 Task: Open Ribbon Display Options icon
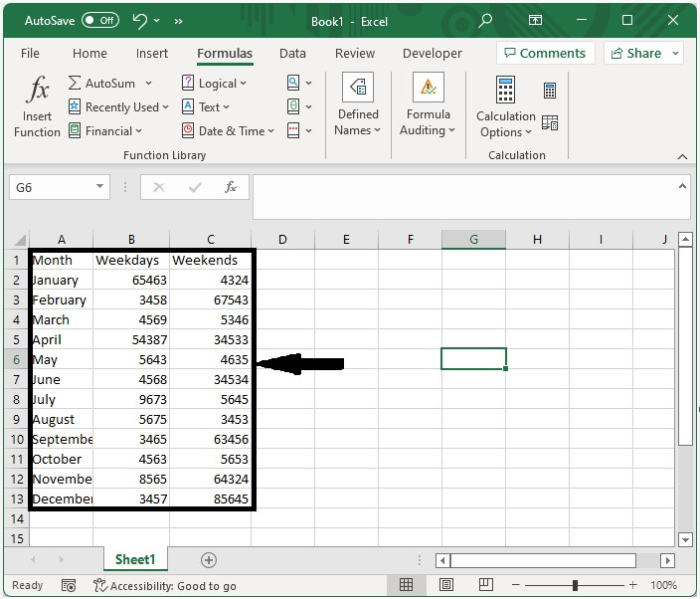[535, 20]
